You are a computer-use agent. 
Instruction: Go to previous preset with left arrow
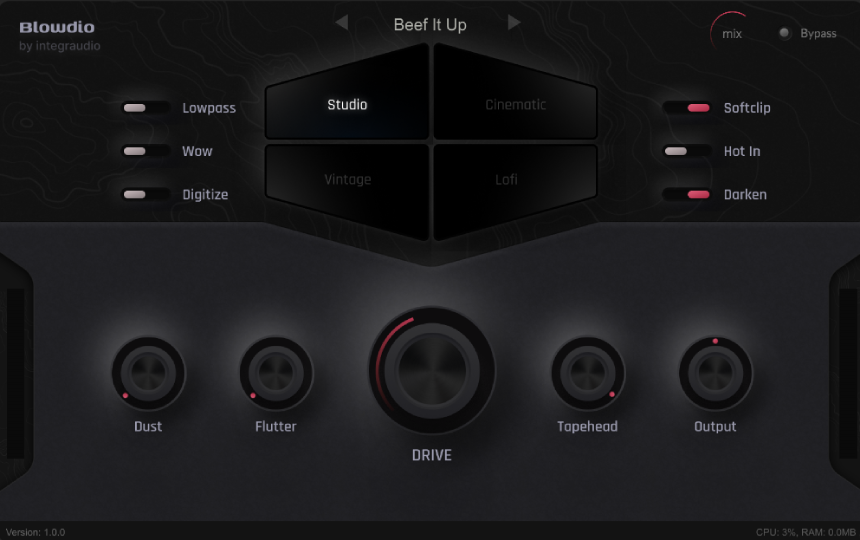[x=342, y=22]
